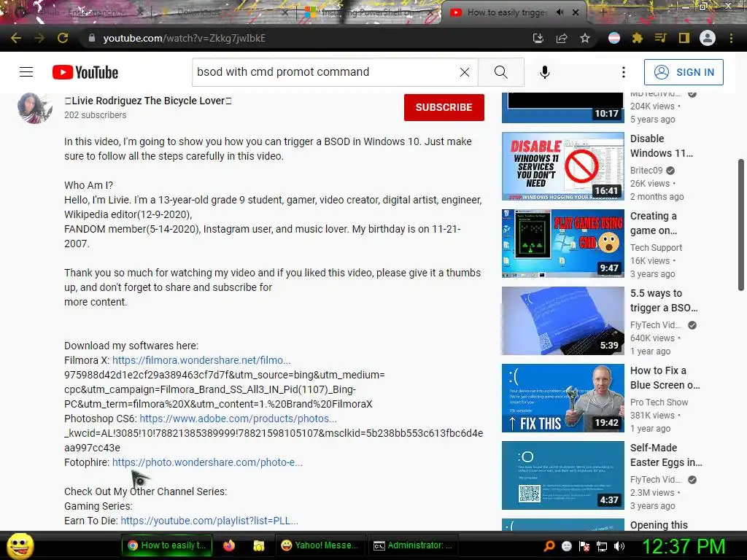Open the Earn To Die playlist link
Viewport: 747px width, 560px height.
pyautogui.click(x=209, y=521)
